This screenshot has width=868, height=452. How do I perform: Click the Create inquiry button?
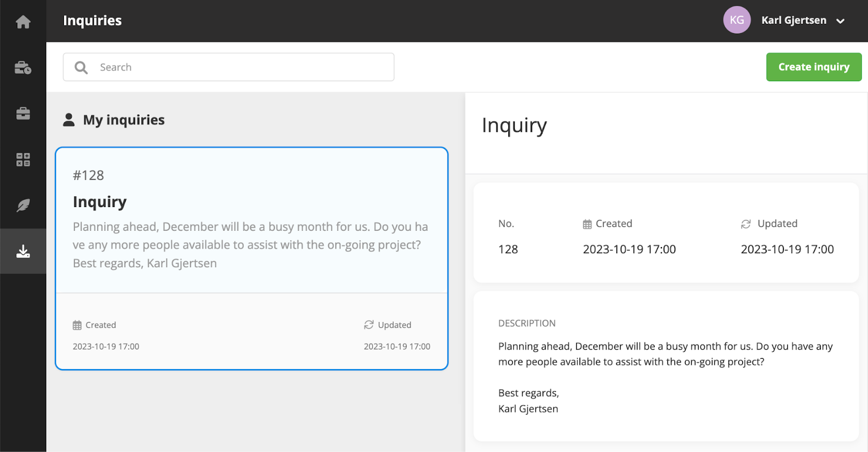(x=814, y=67)
